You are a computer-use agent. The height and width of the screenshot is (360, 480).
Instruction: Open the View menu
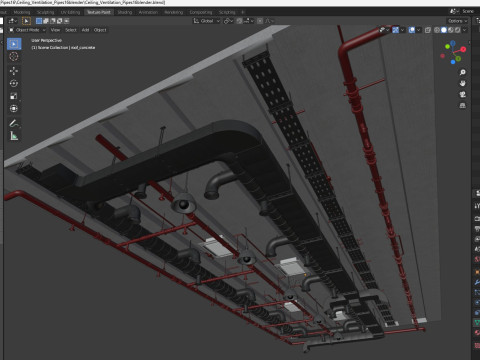tap(55, 30)
